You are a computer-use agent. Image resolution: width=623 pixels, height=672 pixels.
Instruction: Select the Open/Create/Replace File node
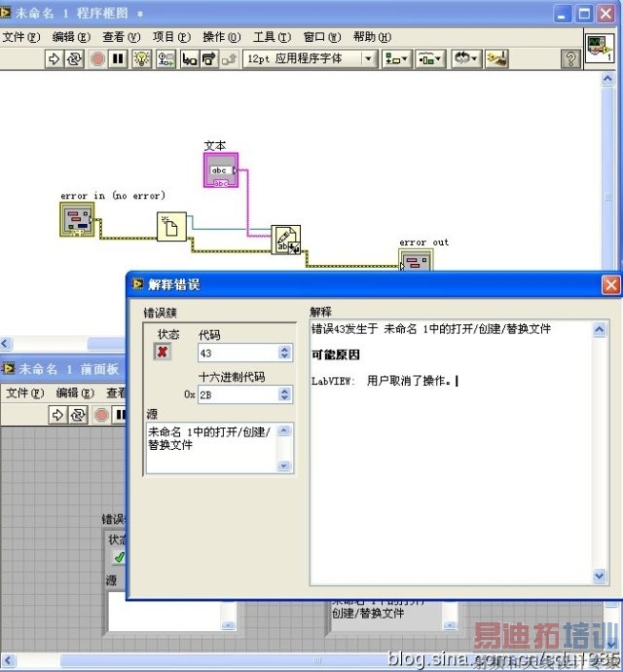tap(171, 226)
